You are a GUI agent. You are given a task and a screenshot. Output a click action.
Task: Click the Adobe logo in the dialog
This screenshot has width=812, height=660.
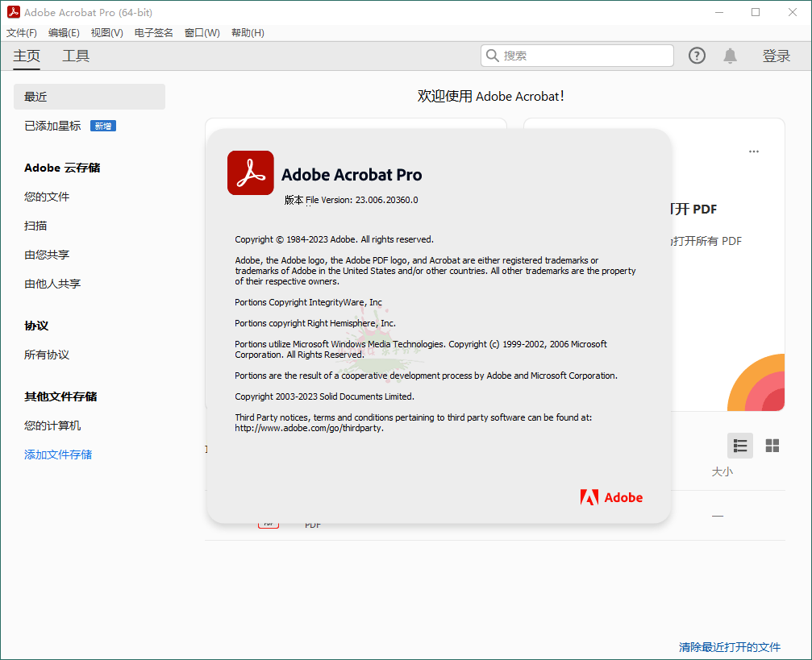coord(610,497)
